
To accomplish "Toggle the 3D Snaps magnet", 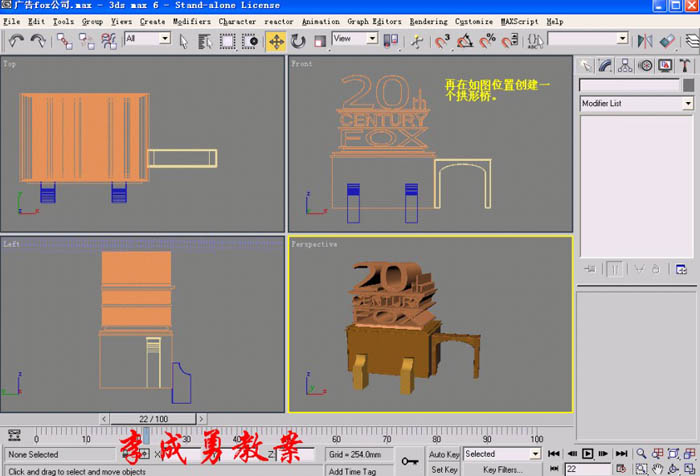I will (442, 41).
